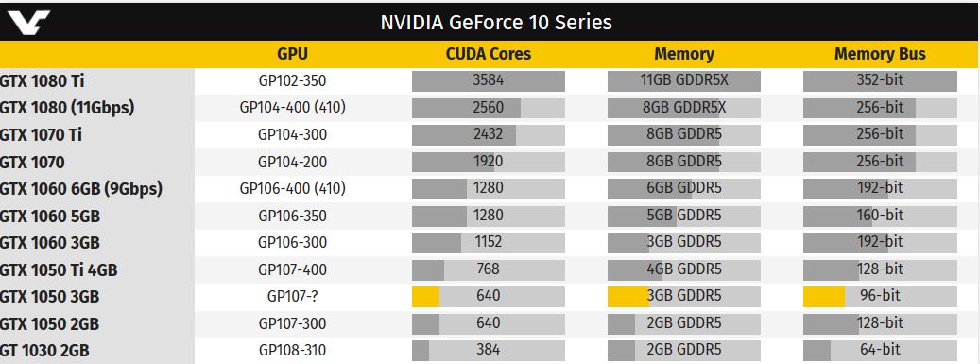Click the Memory Bus column header
The width and height of the screenshot is (980, 364).
(x=880, y=54)
